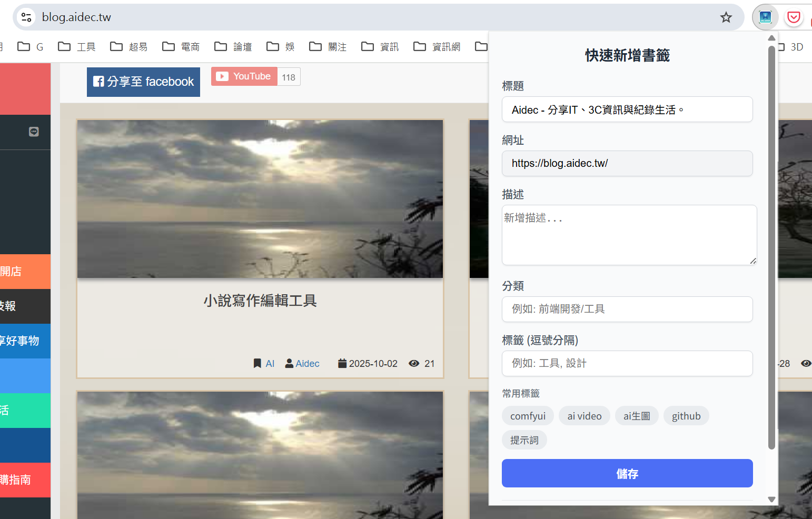This screenshot has height=519, width=812.
Task: Open the AI category link on post
Action: tap(270, 364)
